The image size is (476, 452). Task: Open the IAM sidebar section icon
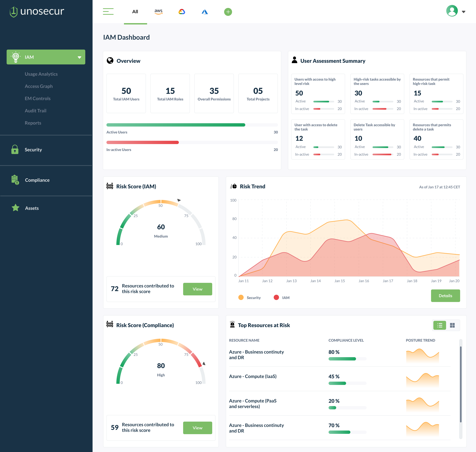[x=15, y=57]
